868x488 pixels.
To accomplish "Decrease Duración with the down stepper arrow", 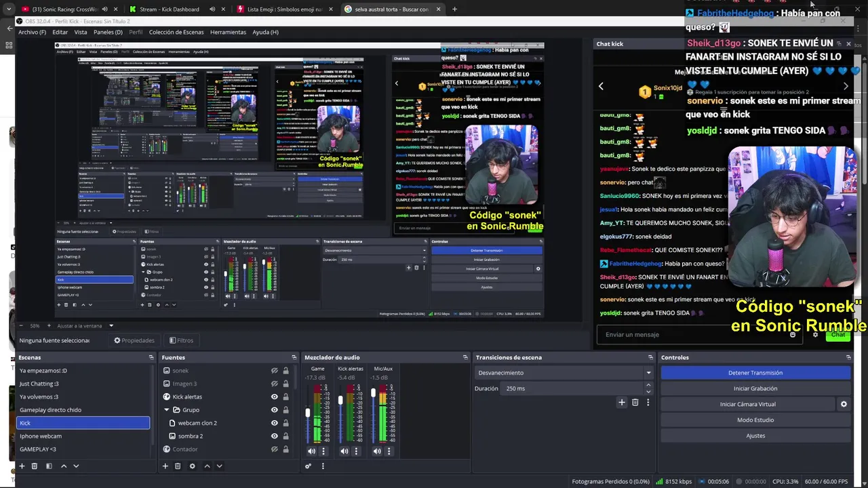I will 648,392.
